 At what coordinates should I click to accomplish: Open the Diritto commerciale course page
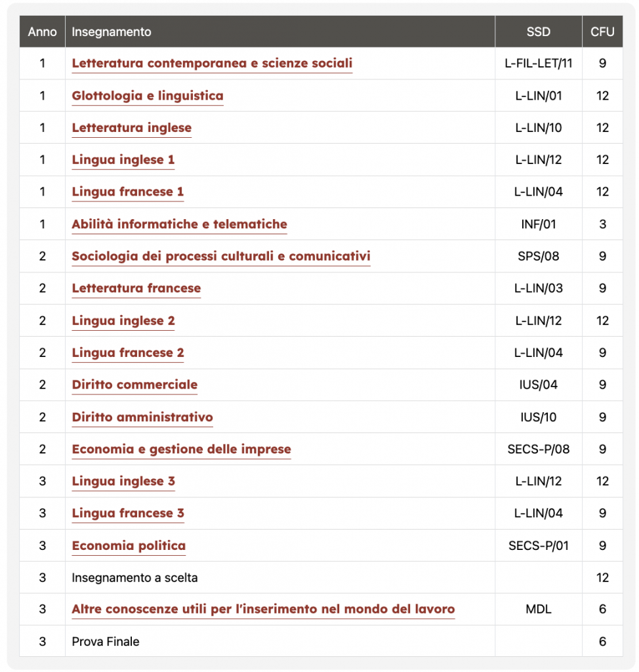pos(134,385)
